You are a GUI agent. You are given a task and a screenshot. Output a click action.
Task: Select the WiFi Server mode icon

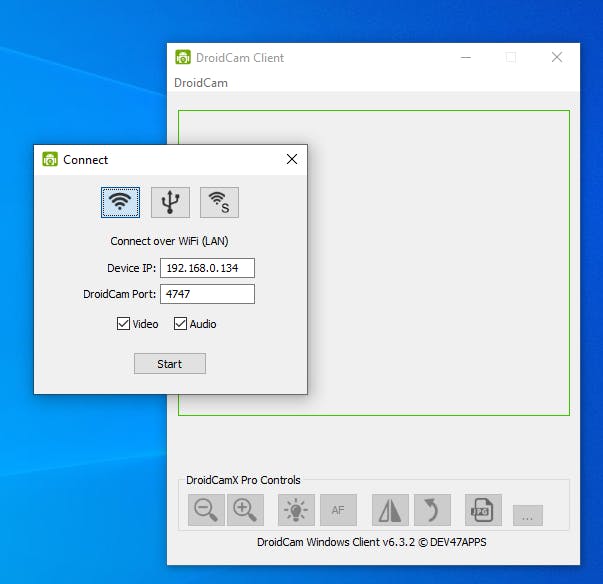tap(219, 202)
